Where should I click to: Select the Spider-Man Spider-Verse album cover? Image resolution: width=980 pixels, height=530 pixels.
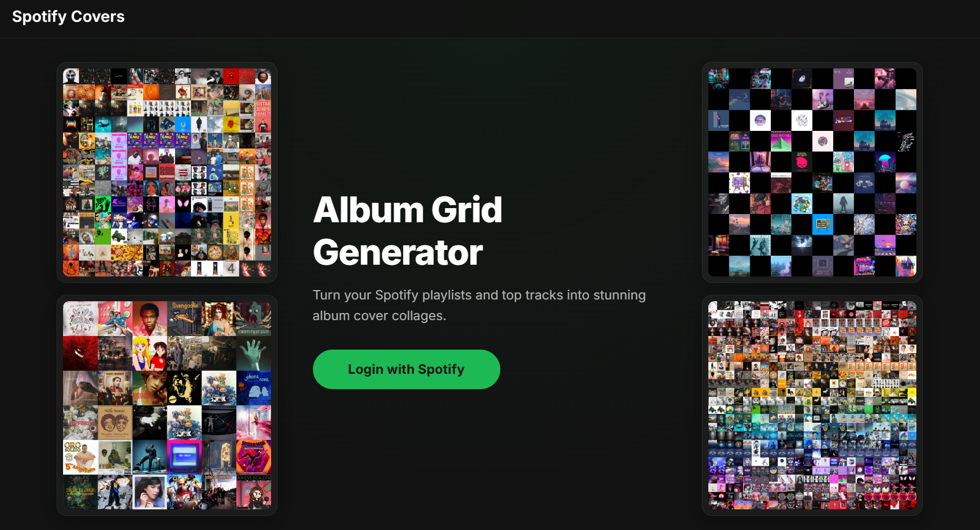pyautogui.click(x=253, y=457)
